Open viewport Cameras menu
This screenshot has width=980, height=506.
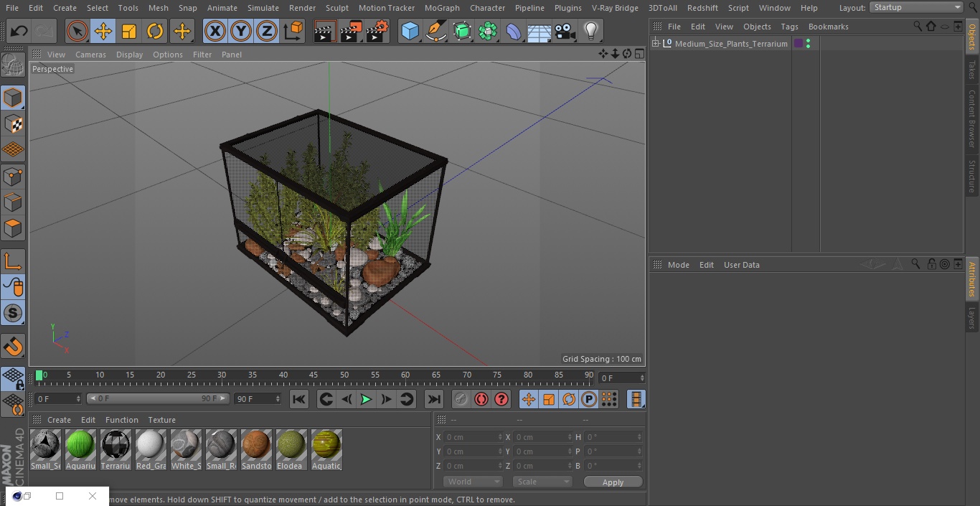tap(90, 55)
